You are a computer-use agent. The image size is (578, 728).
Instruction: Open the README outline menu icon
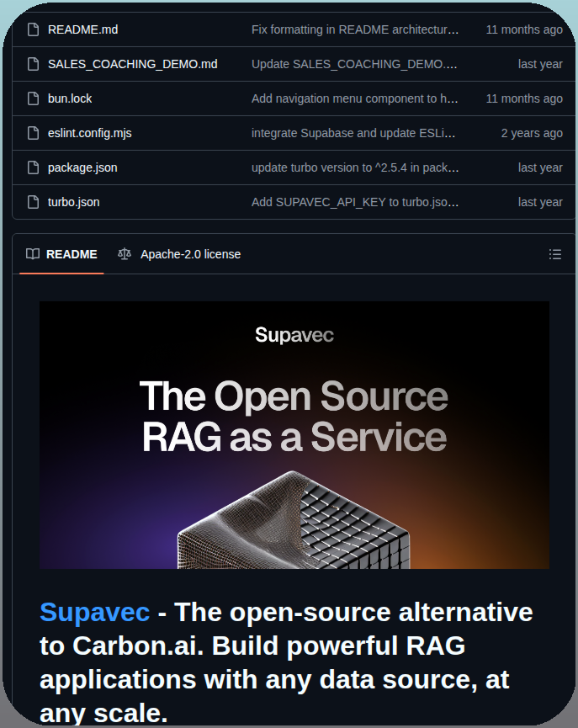point(555,254)
